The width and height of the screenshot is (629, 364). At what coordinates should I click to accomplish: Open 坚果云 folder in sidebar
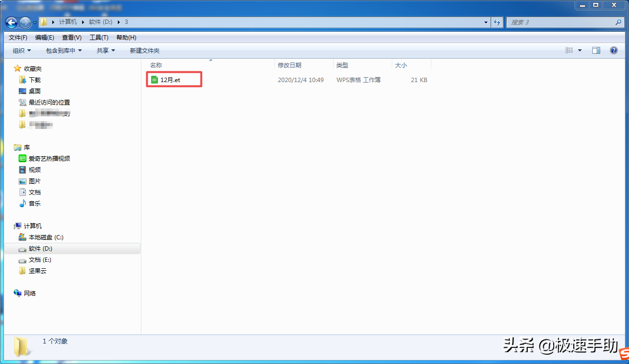(x=38, y=271)
